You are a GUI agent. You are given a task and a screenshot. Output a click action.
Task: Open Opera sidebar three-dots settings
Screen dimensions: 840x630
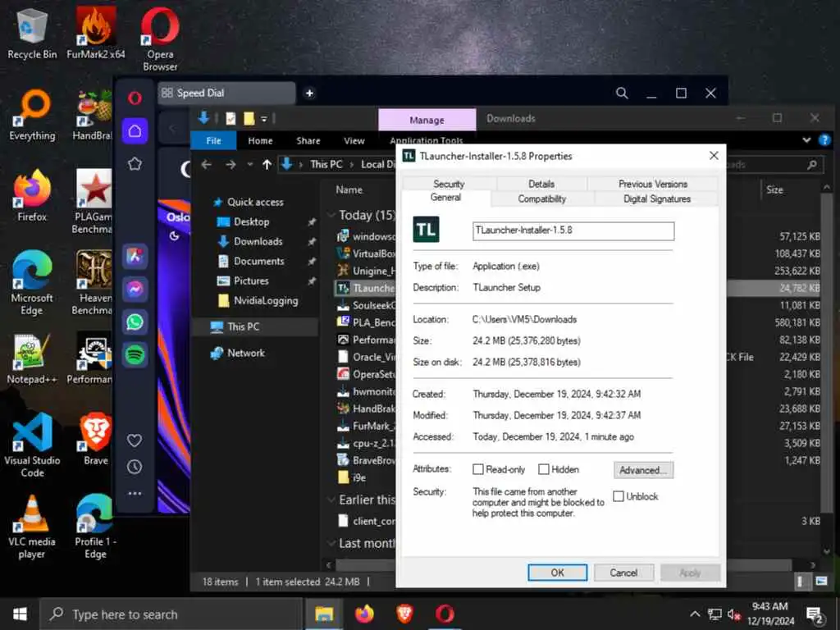click(135, 493)
